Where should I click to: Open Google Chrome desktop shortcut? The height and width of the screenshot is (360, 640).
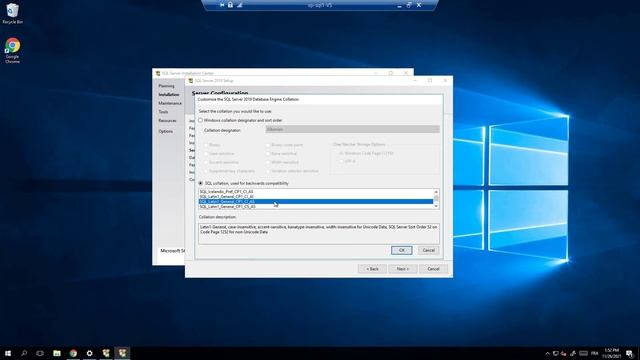click(x=12, y=50)
